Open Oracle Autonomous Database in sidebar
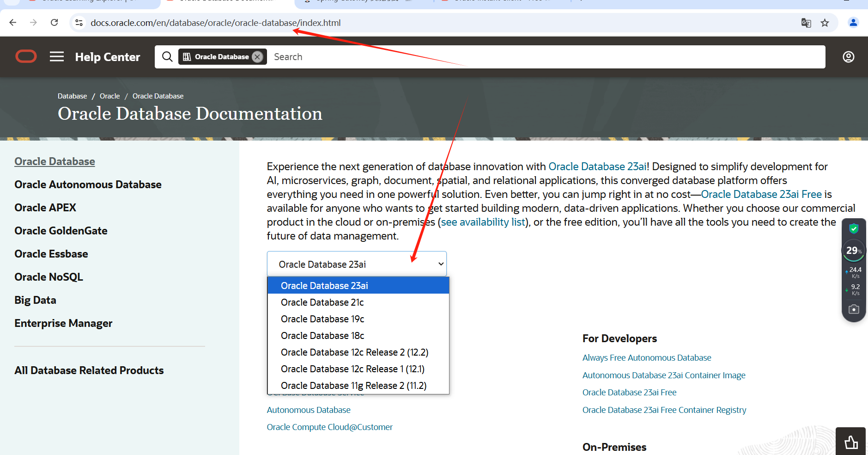 pos(88,184)
